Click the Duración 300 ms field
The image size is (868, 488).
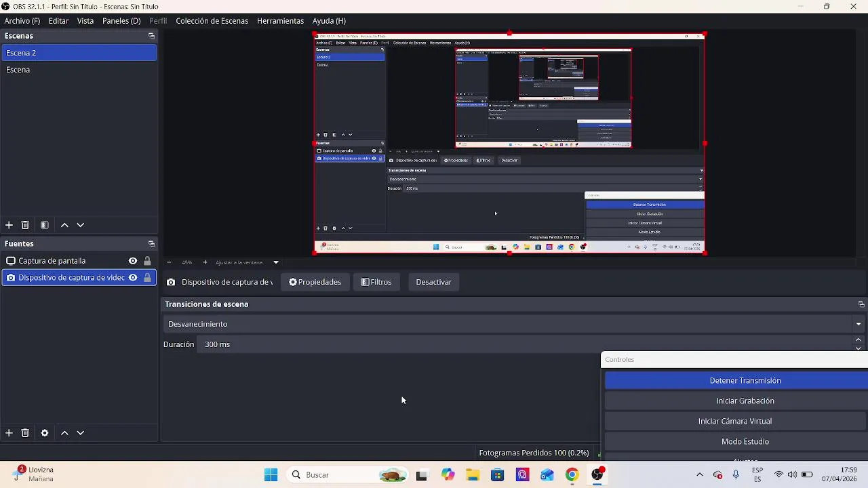[526, 344]
